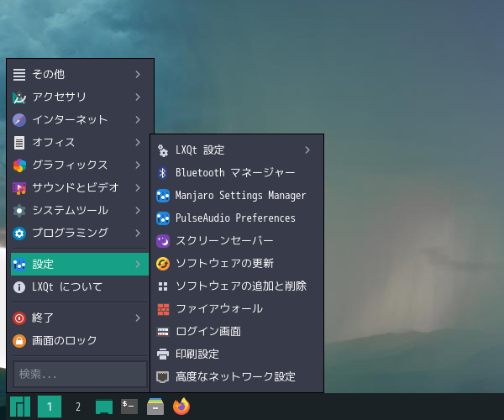This screenshot has width=504, height=420.
Task: Expand the サウンドとビデオ submenu arrow
Action: [x=138, y=187]
